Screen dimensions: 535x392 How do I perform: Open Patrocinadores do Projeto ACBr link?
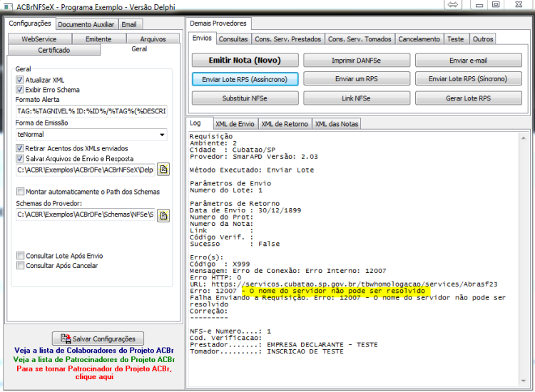(93, 360)
